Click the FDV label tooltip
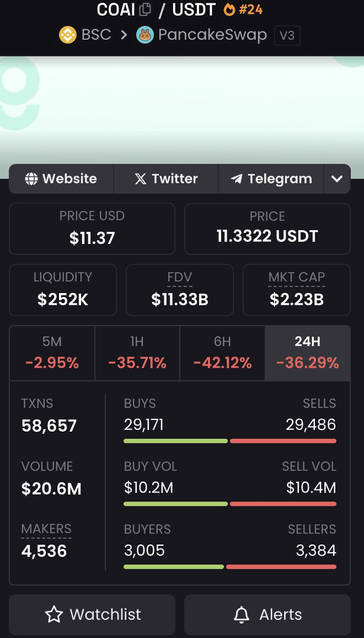Image resolution: width=364 pixels, height=638 pixels. (x=180, y=278)
